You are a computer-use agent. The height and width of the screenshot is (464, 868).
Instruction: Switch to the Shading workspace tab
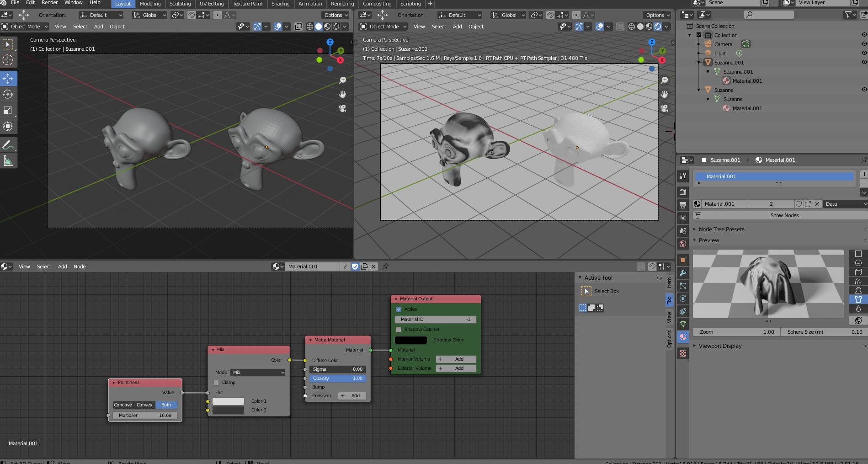280,4
